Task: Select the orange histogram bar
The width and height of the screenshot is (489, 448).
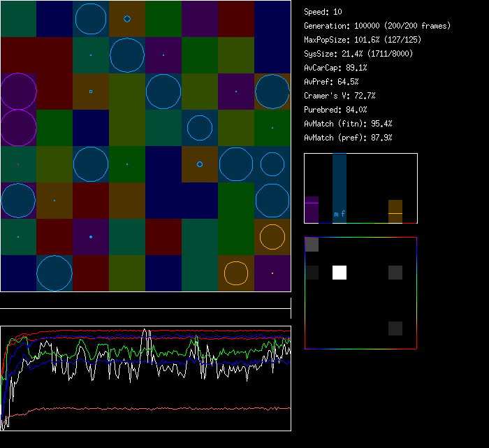Action: tap(395, 212)
